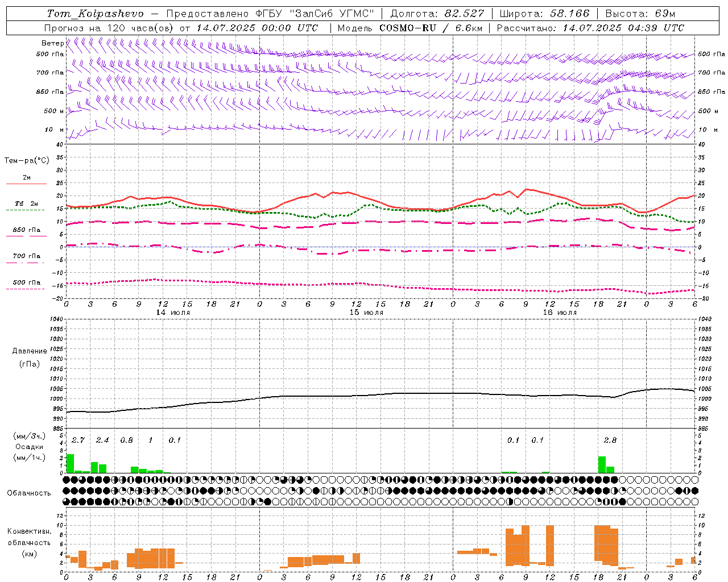
Task: Click the Рассчитано: 14.07.2025 04:39 UTC timestamp
Action: coord(590,28)
